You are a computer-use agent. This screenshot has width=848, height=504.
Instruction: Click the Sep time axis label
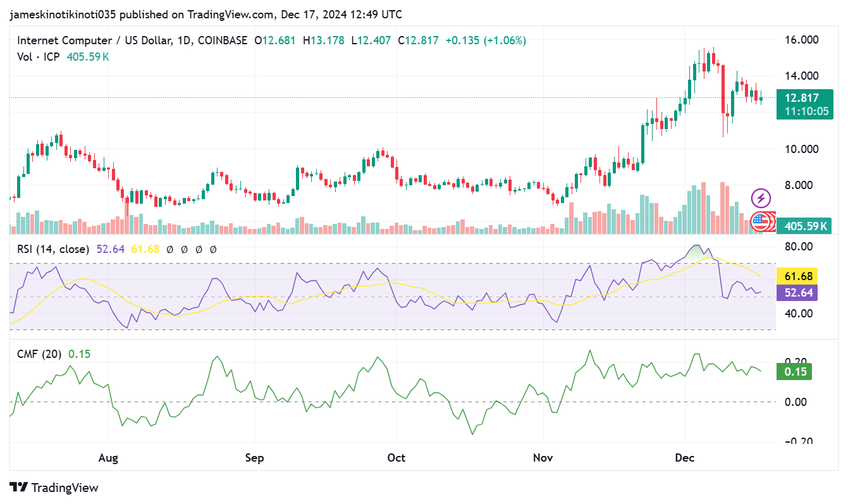click(x=254, y=457)
